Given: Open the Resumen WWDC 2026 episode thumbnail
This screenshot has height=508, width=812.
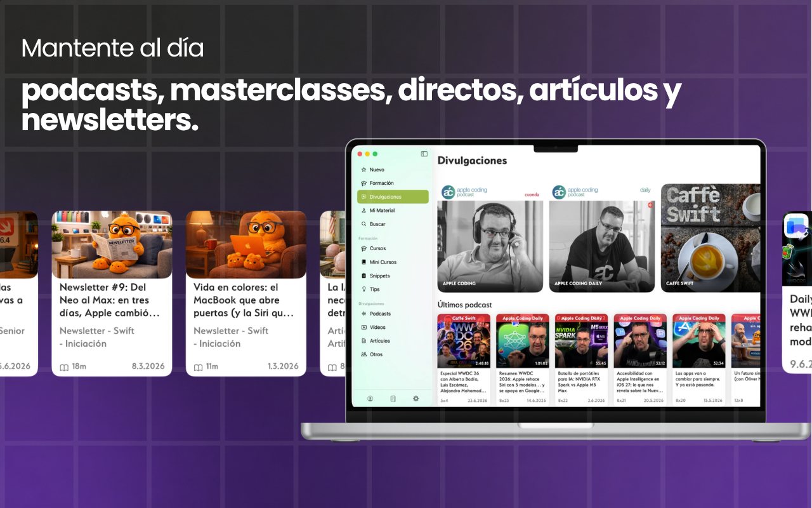Looking at the screenshot, I should click(523, 341).
